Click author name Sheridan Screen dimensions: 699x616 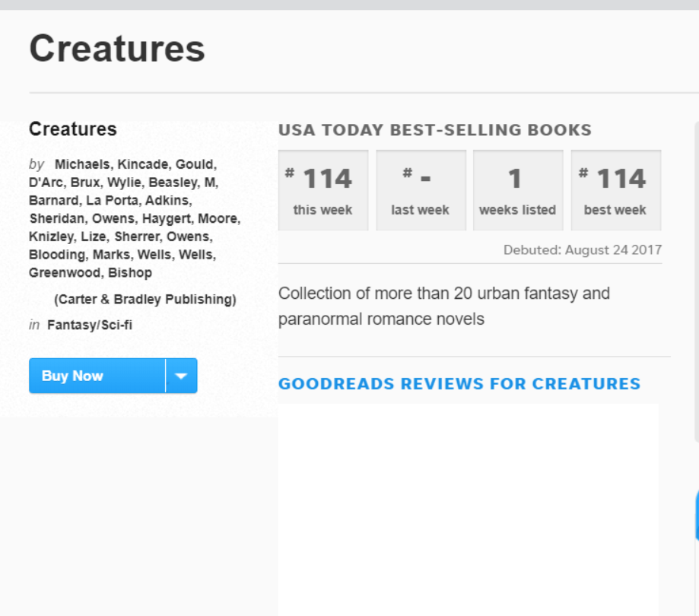[x=58, y=219]
